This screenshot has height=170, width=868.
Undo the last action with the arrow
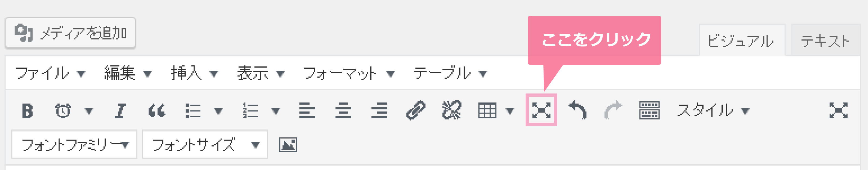pyautogui.click(x=578, y=110)
